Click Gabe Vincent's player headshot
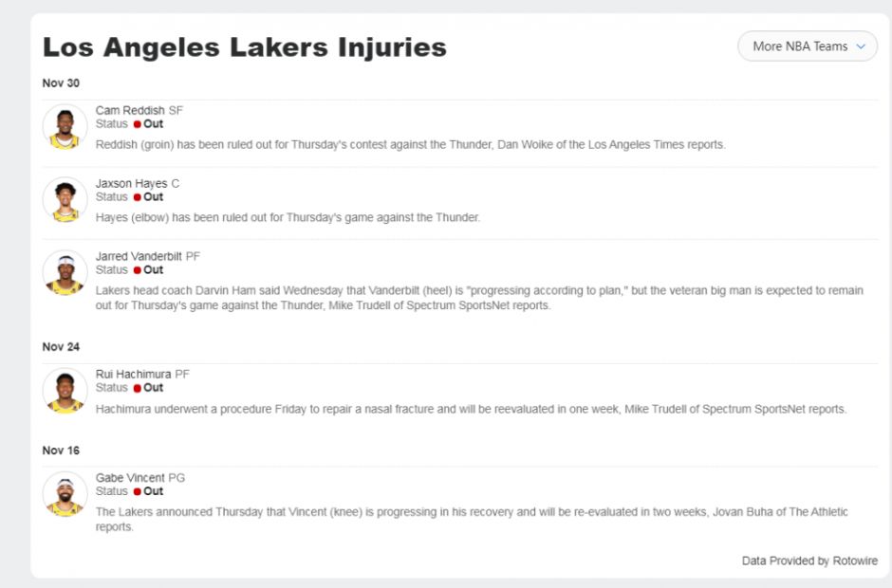Image resolution: width=892 pixels, height=588 pixels. pyautogui.click(x=65, y=494)
